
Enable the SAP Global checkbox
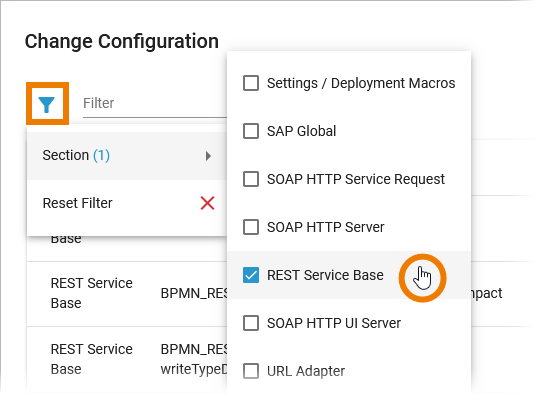point(251,131)
